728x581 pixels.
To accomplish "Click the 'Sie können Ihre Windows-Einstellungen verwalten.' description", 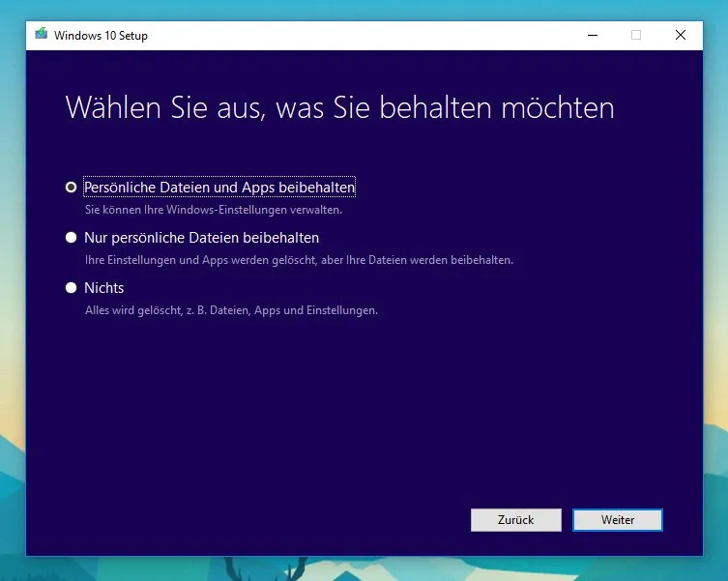I will tap(214, 210).
